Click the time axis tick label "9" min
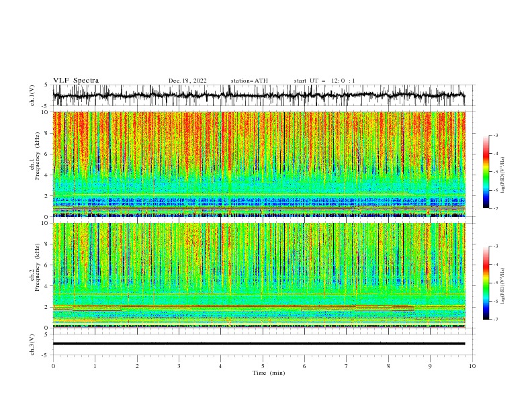 [430, 366]
